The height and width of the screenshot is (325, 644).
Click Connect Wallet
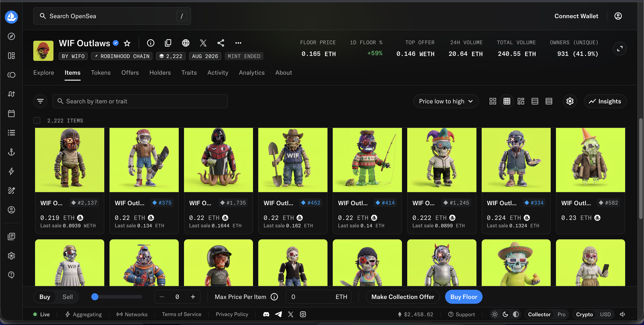coord(576,16)
